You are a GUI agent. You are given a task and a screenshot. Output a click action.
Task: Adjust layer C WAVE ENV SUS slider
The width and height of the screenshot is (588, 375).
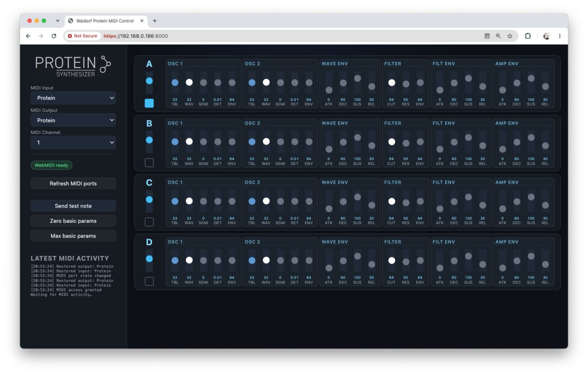point(357,201)
